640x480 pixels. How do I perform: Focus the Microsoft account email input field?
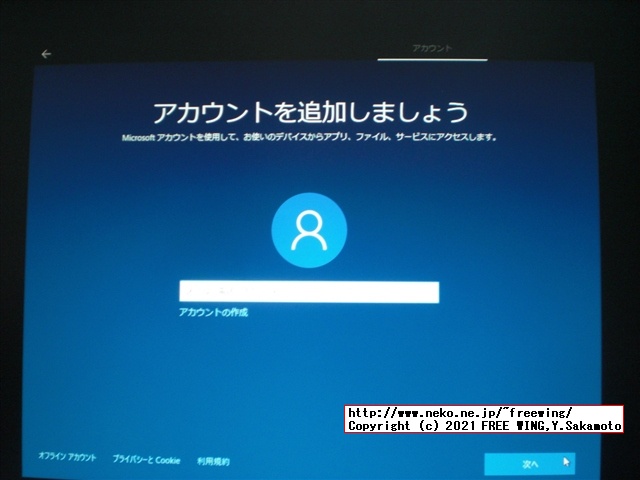[x=309, y=292]
